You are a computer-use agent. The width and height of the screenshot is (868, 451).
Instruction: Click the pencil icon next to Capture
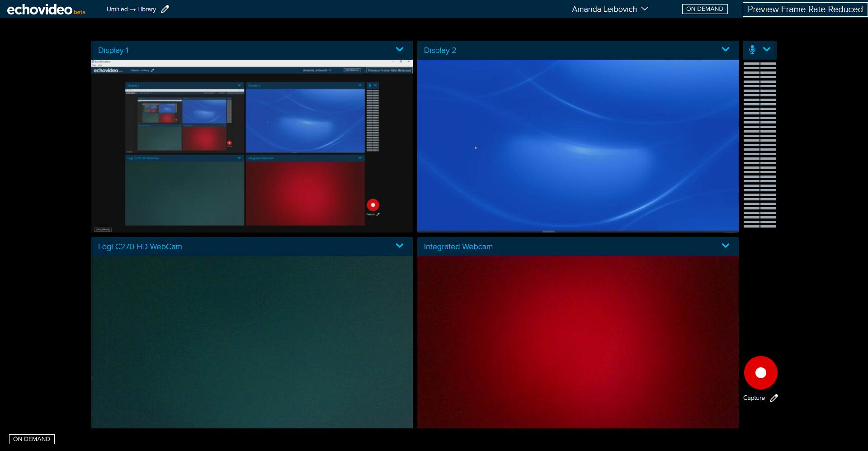click(x=774, y=398)
